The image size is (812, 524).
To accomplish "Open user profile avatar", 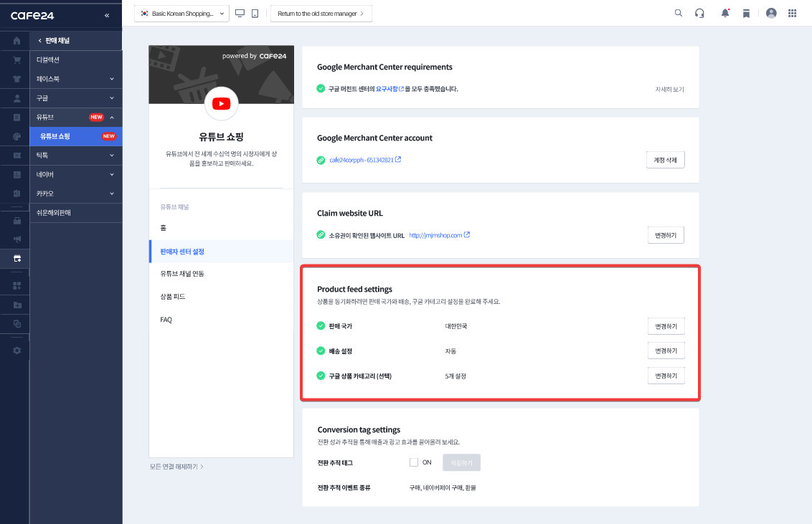I will click(771, 13).
